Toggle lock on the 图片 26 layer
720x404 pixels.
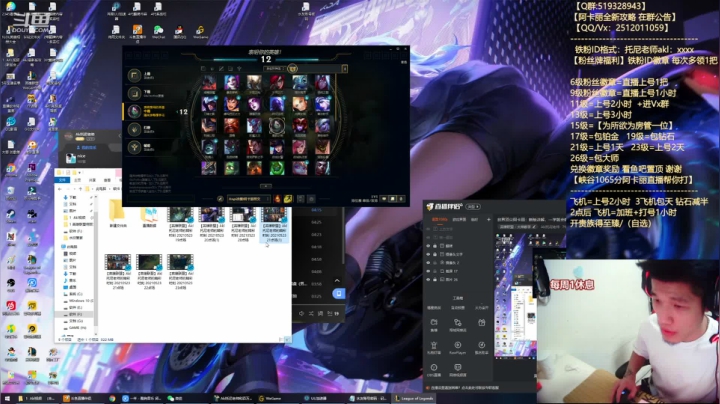point(435,280)
